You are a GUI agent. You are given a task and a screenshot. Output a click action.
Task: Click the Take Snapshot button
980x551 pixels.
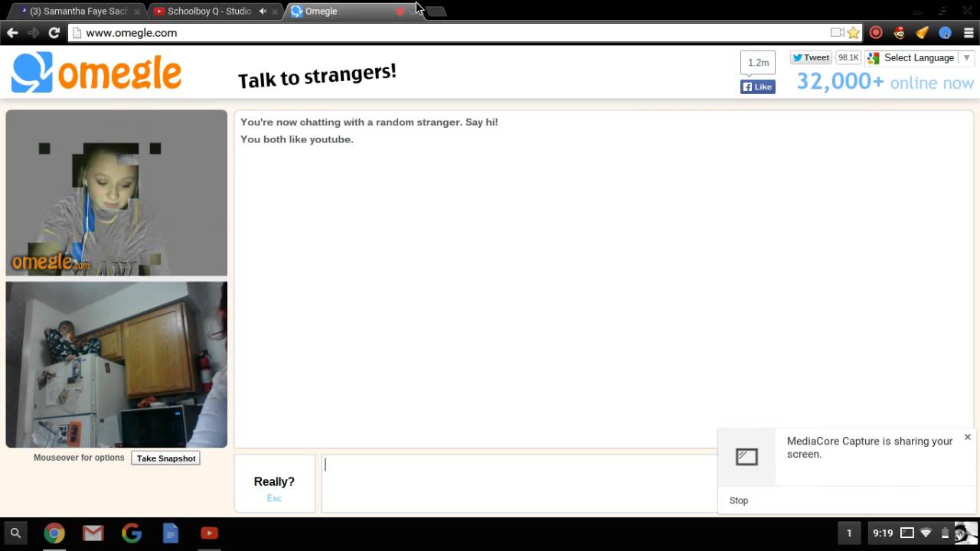pos(166,458)
